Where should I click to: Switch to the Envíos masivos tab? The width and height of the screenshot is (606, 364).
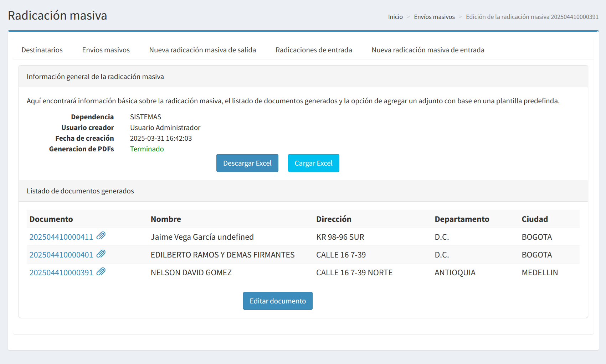pyautogui.click(x=106, y=50)
